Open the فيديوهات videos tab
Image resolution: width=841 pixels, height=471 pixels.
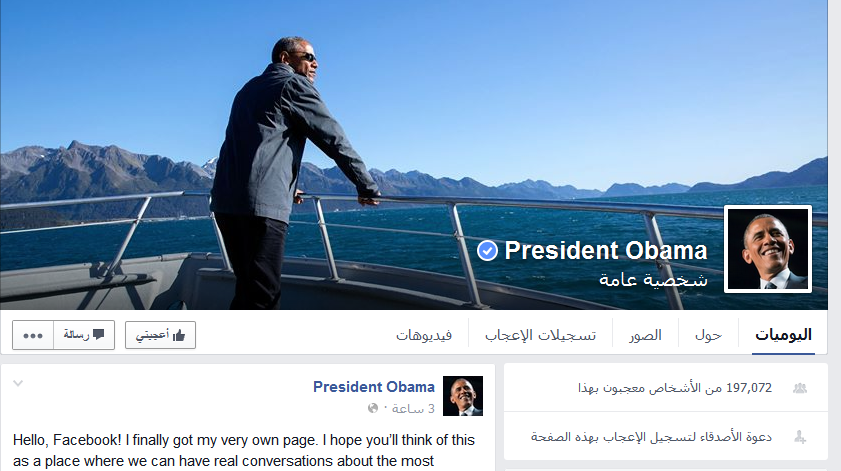pyautogui.click(x=424, y=335)
